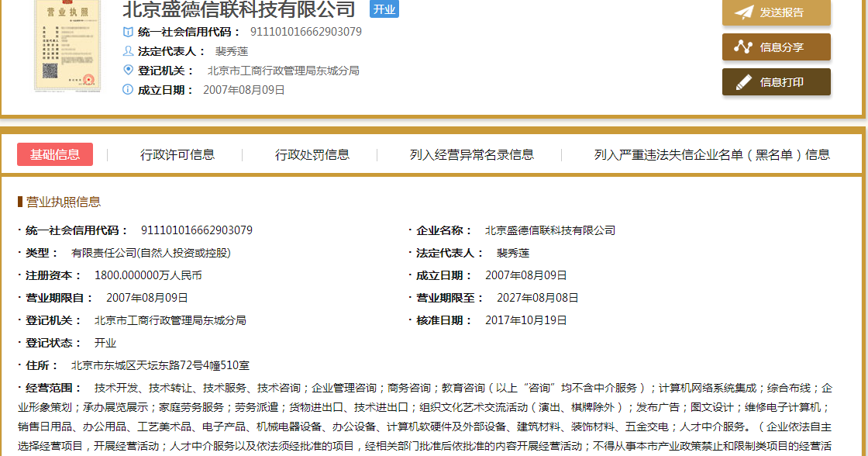Click the 营业期限自 date value
Image resolution: width=868 pixels, height=456 pixels.
coord(147,298)
